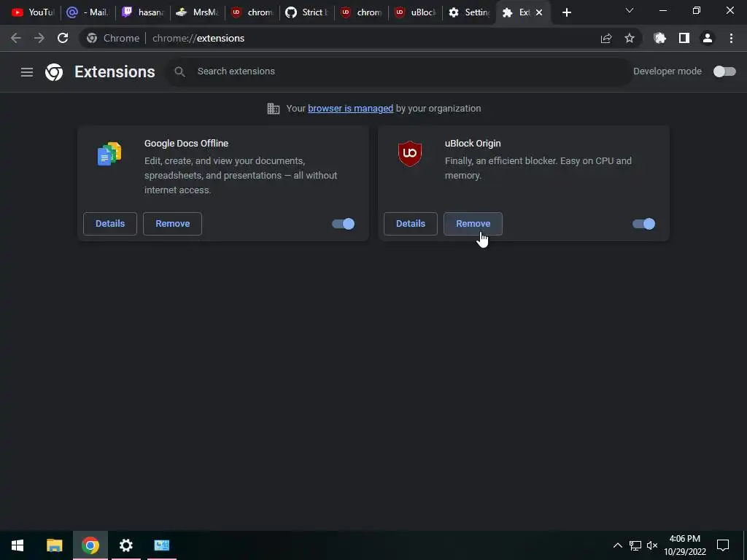The width and height of the screenshot is (747, 560).
Task: Remove the Google Docs Offline extension
Action: click(172, 224)
